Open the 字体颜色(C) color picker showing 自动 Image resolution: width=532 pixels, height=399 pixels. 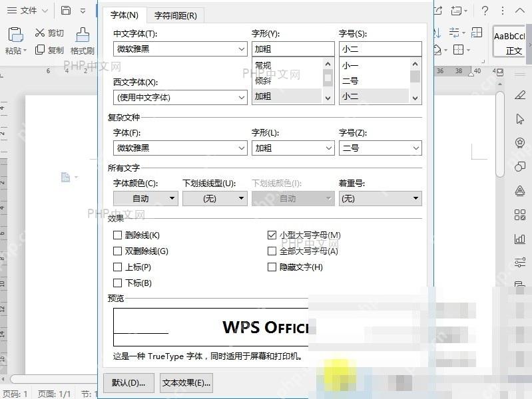(146, 198)
